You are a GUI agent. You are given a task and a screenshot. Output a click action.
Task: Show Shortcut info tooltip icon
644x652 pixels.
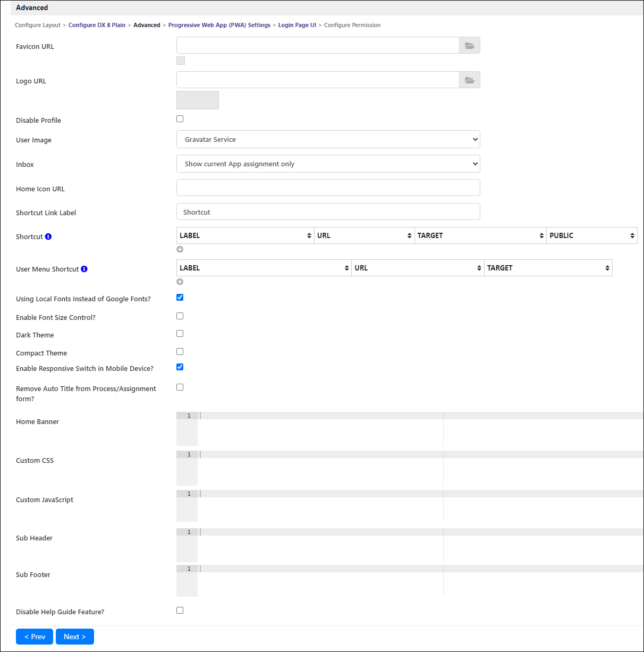(x=48, y=236)
